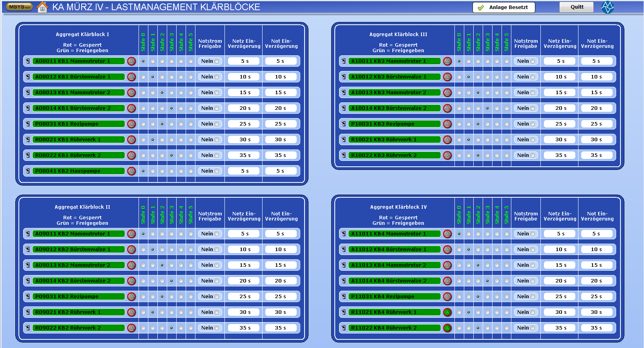Go to the home screen via house icon
The height and width of the screenshot is (348, 644).
[42, 7]
